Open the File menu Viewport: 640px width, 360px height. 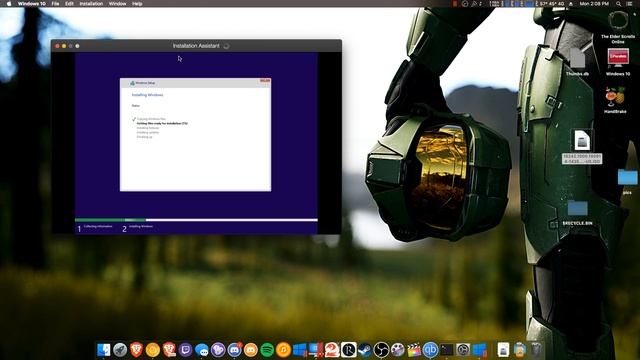coord(55,4)
